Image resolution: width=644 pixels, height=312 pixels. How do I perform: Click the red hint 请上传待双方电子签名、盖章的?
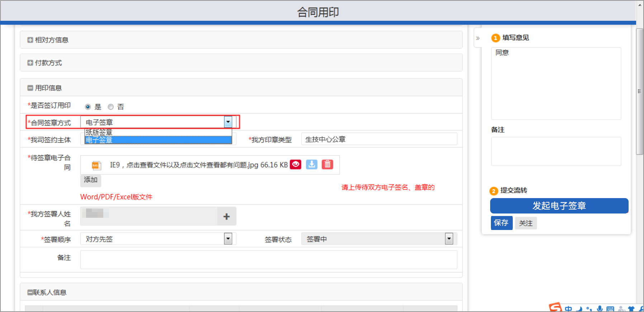[388, 187]
